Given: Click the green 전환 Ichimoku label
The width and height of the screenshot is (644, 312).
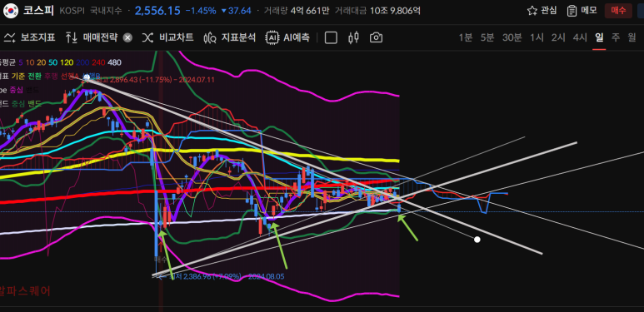Looking at the screenshot, I should [x=34, y=76].
